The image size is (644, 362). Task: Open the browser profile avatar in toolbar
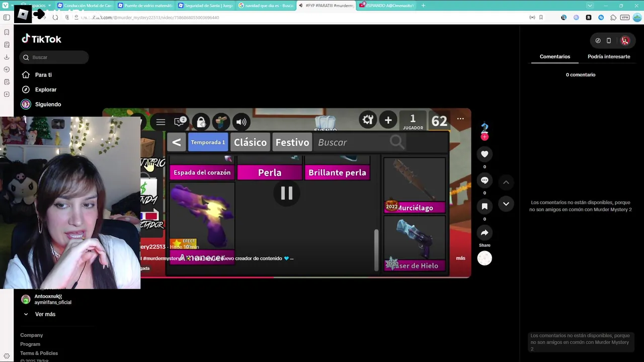tap(637, 18)
